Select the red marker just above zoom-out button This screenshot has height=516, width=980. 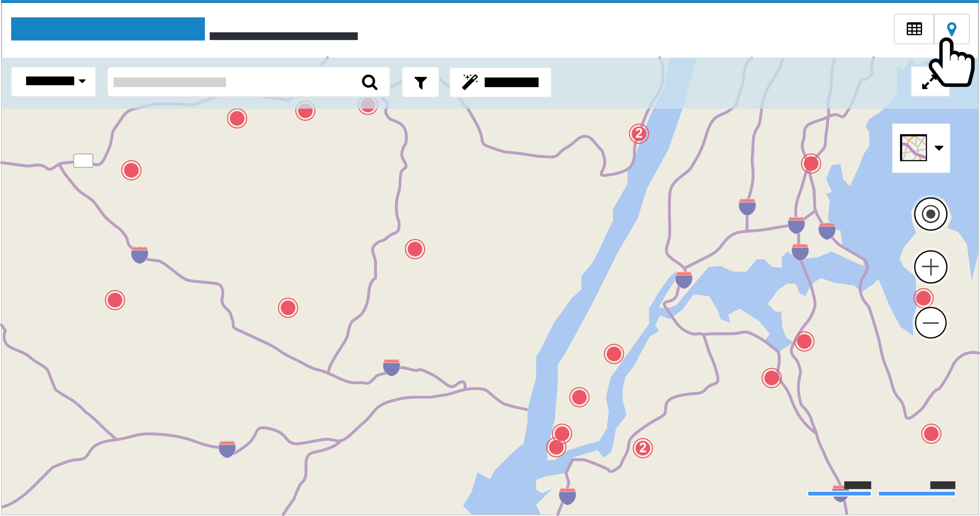click(923, 297)
